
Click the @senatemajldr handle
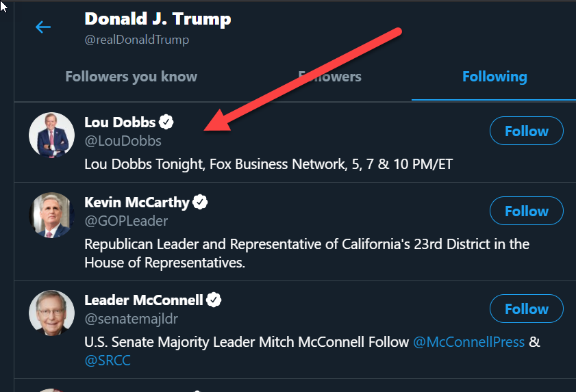[x=132, y=319]
